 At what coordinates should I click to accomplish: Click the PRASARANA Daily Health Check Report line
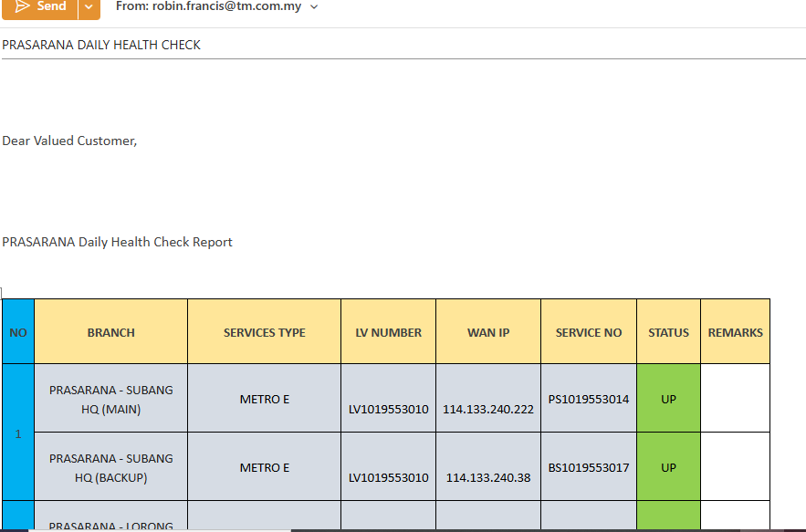[x=117, y=242]
